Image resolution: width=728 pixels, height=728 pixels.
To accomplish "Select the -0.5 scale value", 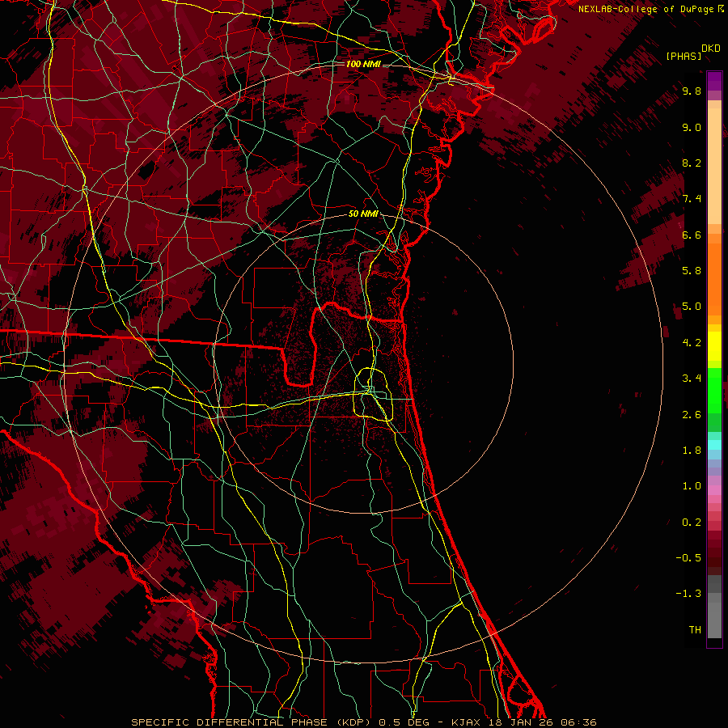I will (688, 558).
